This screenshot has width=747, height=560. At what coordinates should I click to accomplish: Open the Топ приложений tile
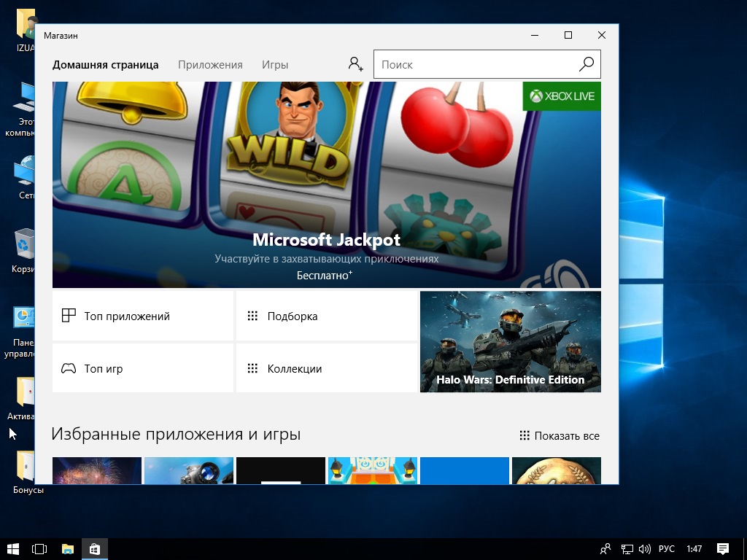click(x=143, y=316)
